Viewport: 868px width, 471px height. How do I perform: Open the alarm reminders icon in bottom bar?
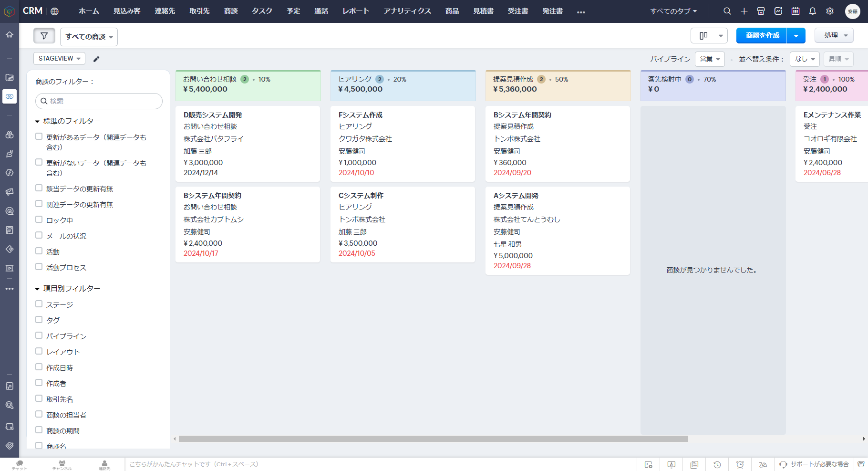point(740,464)
